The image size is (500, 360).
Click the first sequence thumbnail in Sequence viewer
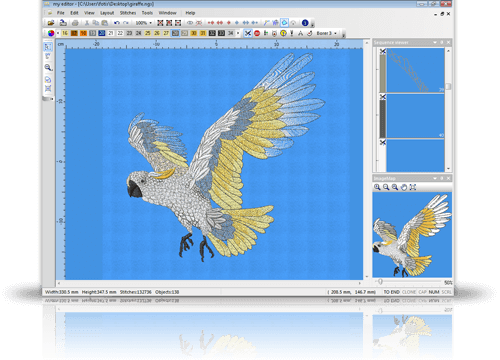pos(415,70)
